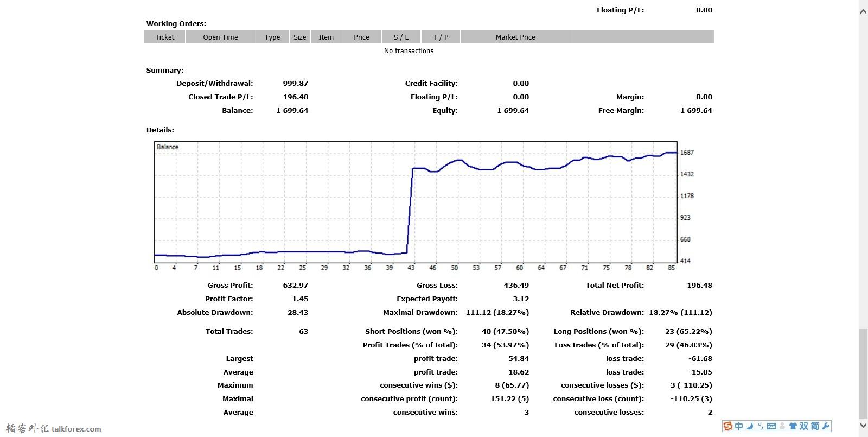The height and width of the screenshot is (437, 868).
Task: Toggle the 简 simplified Chinese icon
Action: (x=815, y=426)
